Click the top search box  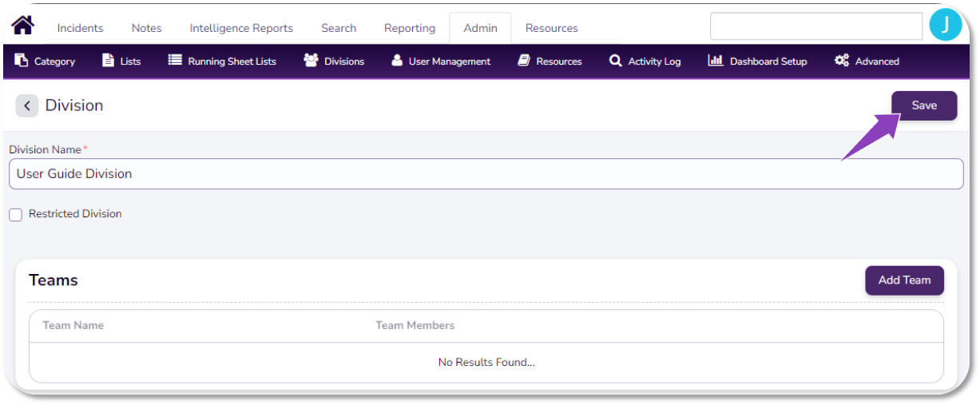[x=815, y=26]
